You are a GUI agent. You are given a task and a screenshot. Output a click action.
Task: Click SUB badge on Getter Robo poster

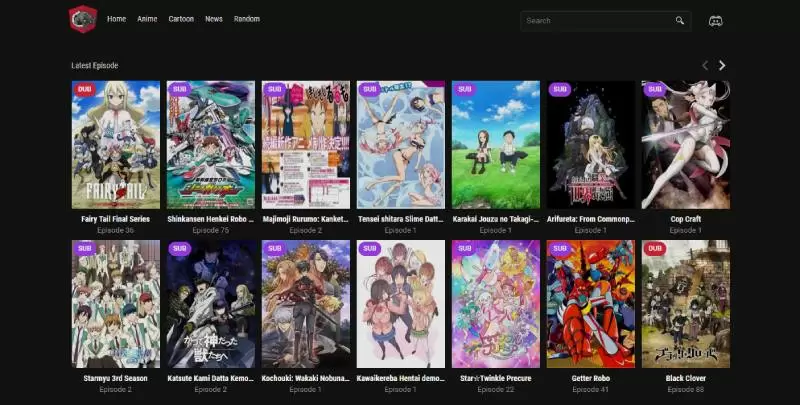560,248
